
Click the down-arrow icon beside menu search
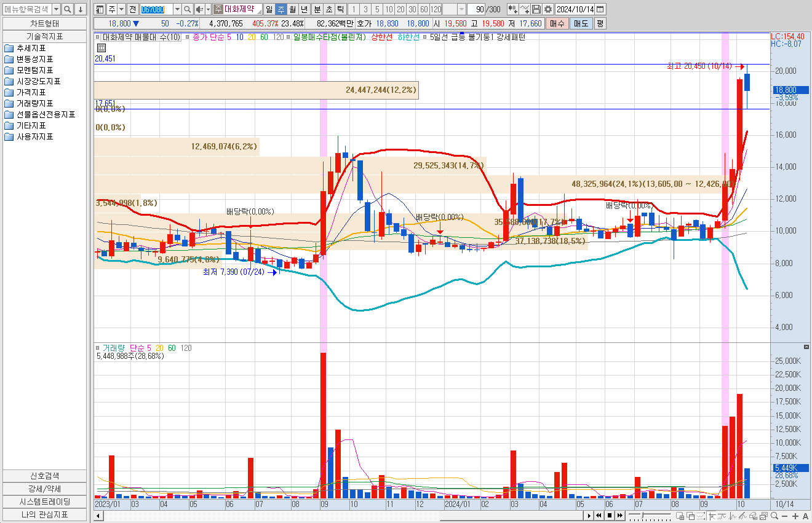click(x=80, y=9)
